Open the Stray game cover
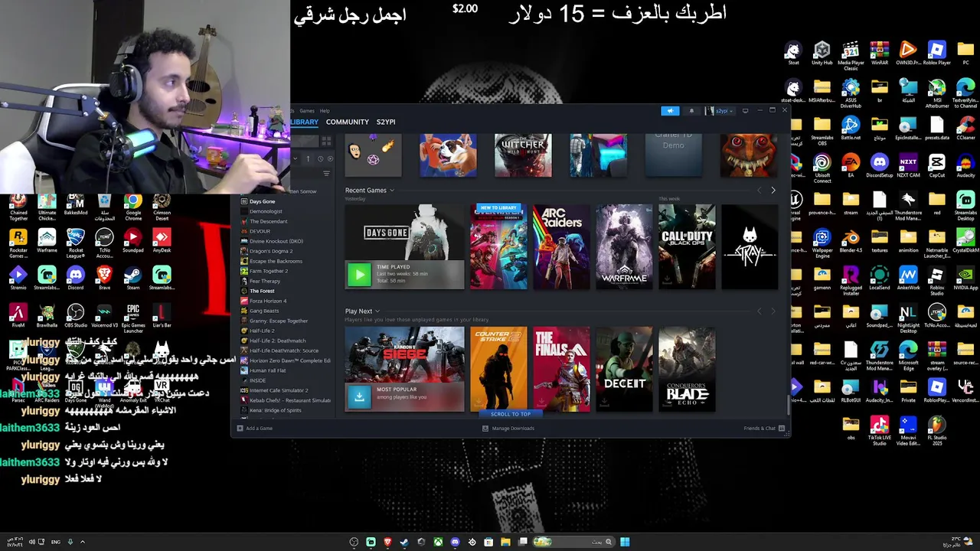The image size is (980, 551). coord(750,246)
